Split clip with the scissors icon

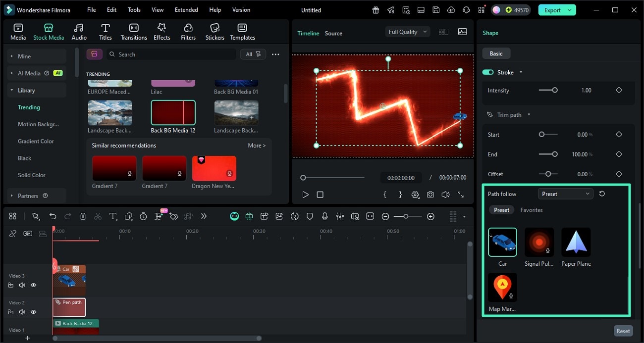(x=98, y=216)
